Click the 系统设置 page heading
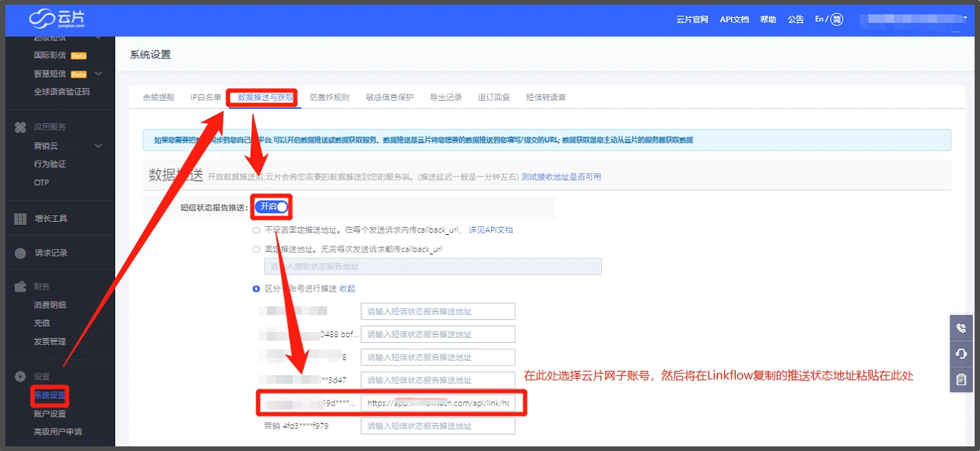980x451 pixels. coord(150,55)
